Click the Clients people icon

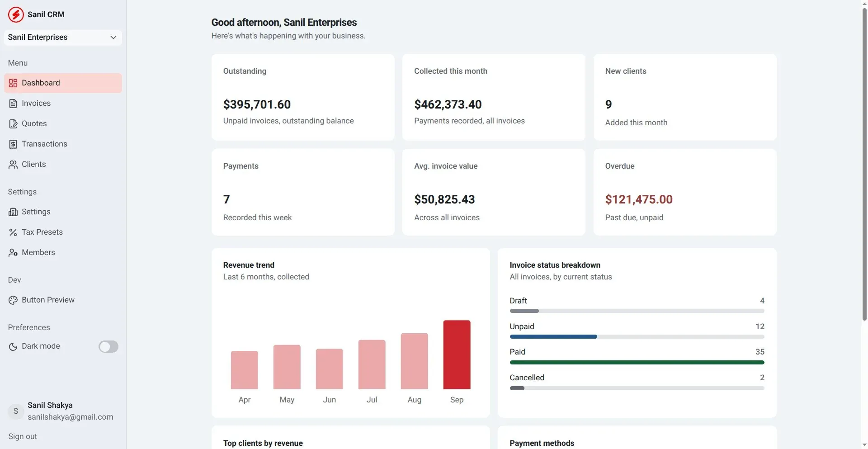(x=13, y=165)
